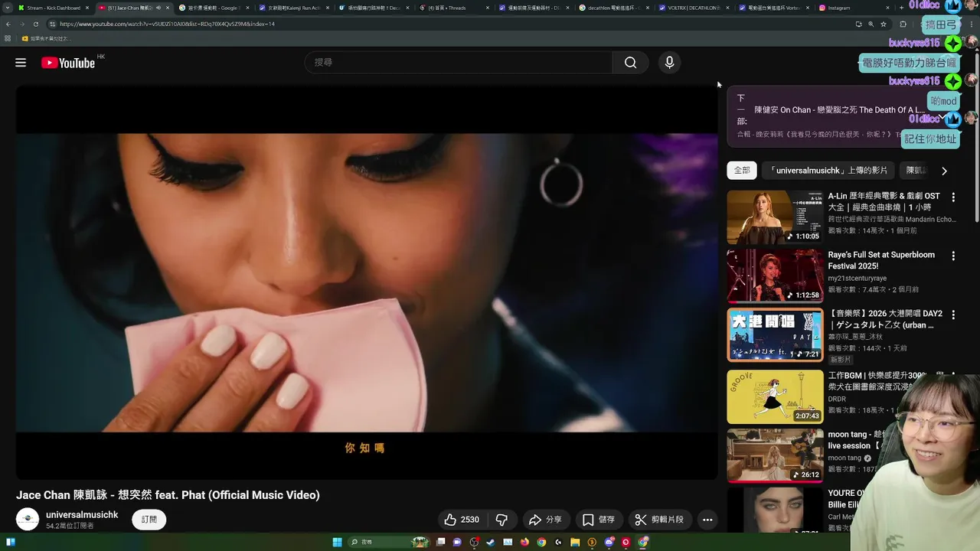980x551 pixels.
Task: Open universalmusichk channel name link
Action: click(x=82, y=515)
